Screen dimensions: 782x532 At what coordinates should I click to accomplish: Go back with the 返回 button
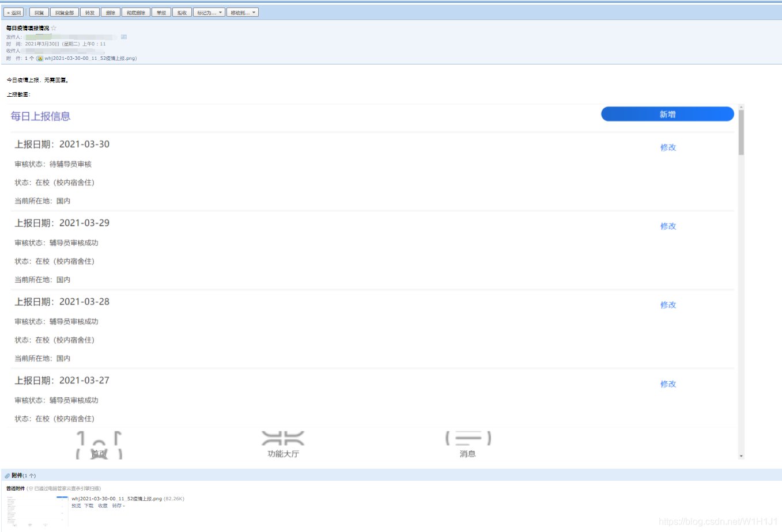pos(13,12)
